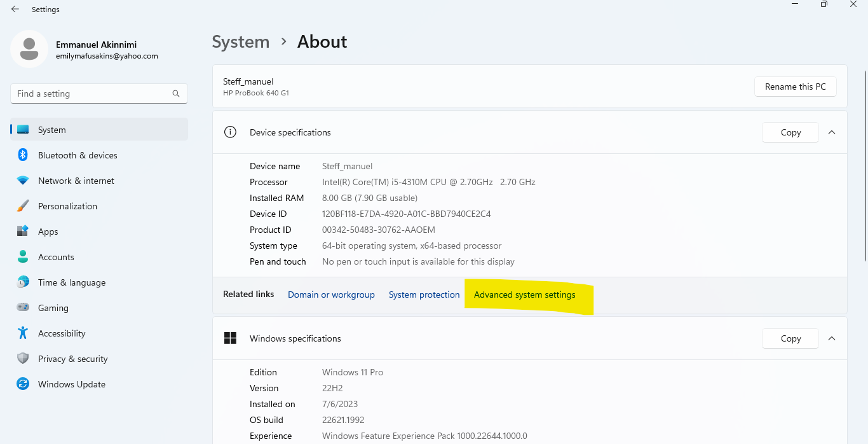Open Apps settings page

click(x=99, y=232)
